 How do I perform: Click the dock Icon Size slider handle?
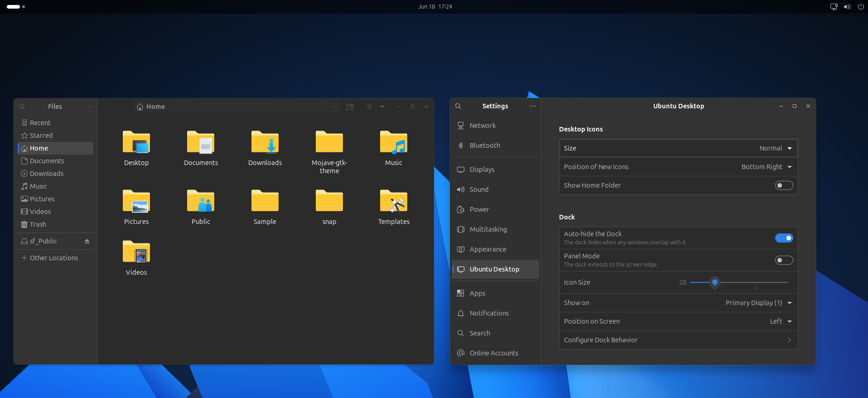[x=714, y=282]
